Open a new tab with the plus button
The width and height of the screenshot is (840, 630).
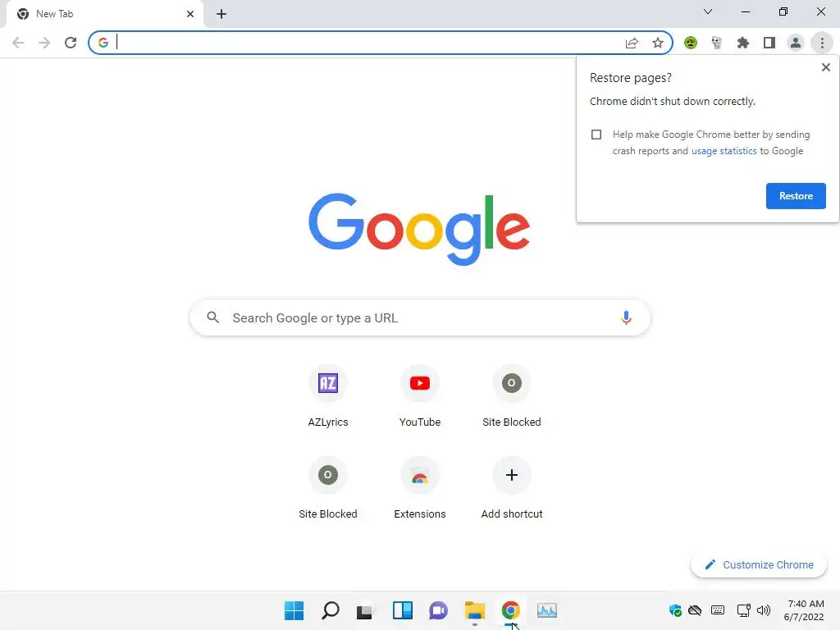(x=221, y=14)
